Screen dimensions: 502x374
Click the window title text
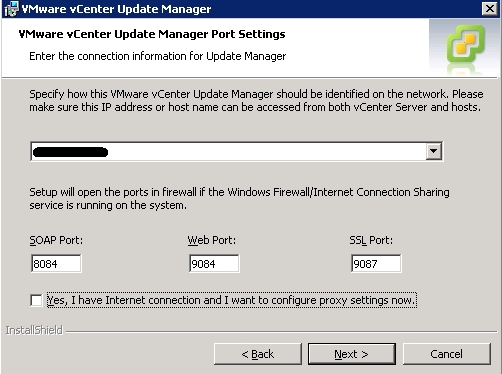tap(116, 9)
